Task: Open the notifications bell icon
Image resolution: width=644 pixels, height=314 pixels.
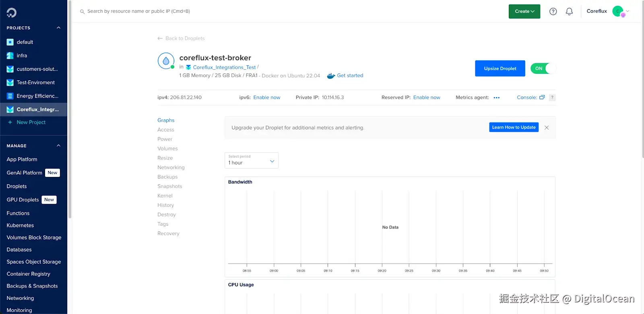Action: [569, 11]
